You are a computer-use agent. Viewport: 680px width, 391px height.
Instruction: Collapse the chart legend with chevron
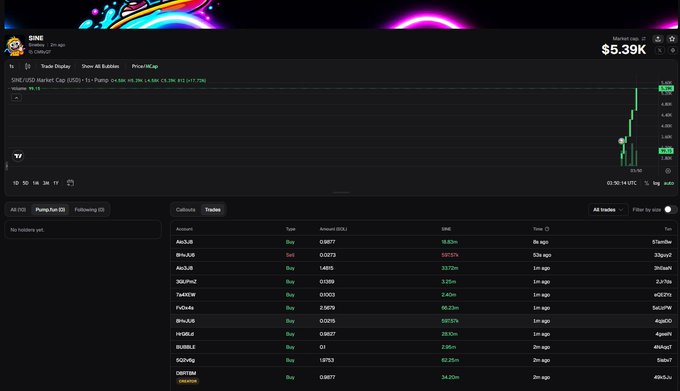coord(16,98)
